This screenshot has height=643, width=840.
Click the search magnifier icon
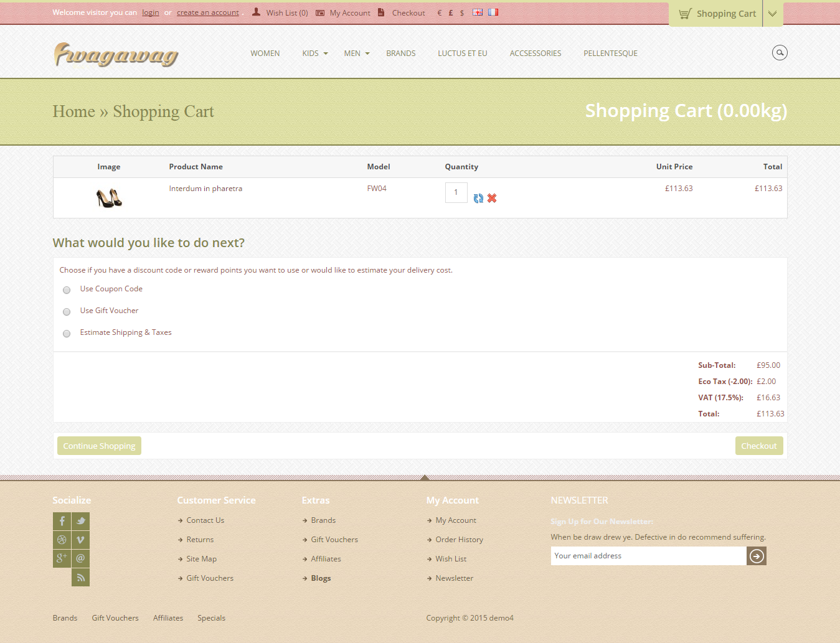(780, 53)
